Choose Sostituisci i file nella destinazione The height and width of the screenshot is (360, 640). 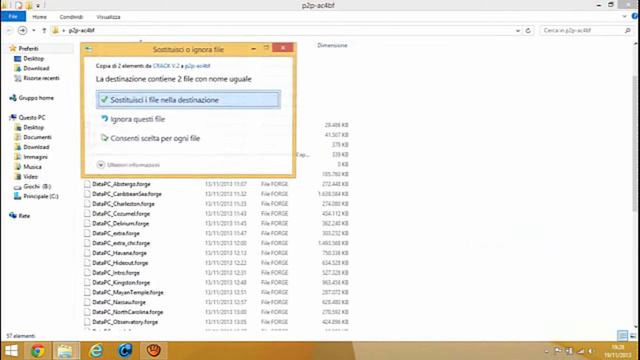pos(188,100)
